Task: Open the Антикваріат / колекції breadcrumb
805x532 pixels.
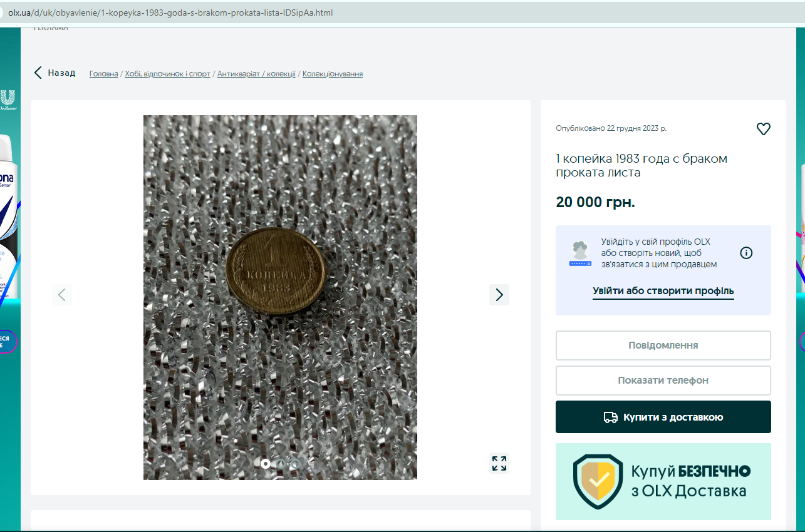Action: coord(256,74)
